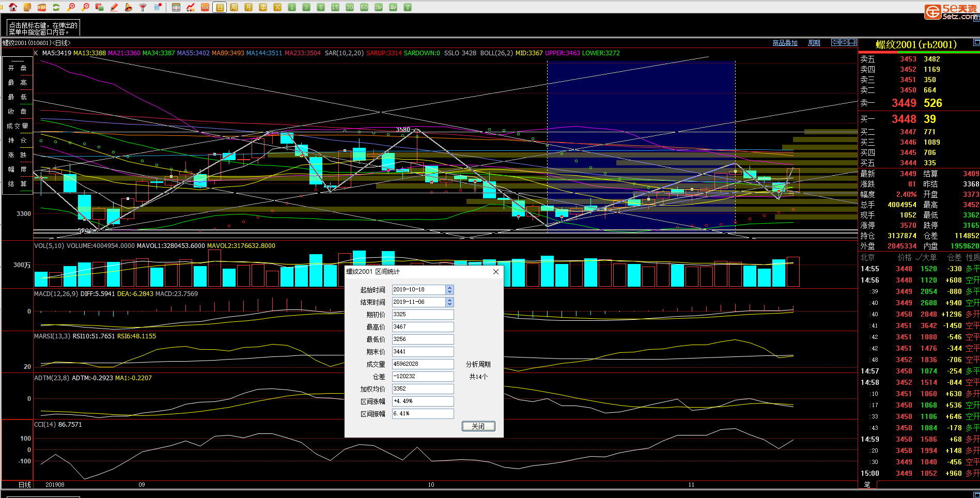Open the Tick chart icon
The image size is (980, 498).
[x=205, y=7]
